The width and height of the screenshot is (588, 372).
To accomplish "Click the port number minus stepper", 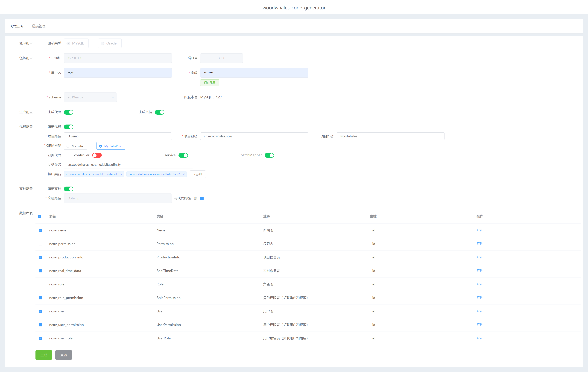I will (x=205, y=58).
